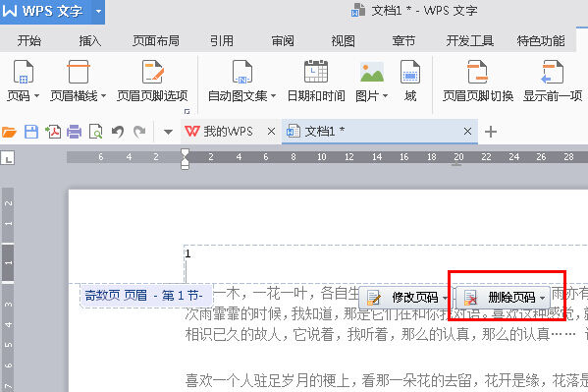Click body text line starting 相识已久的故人

tap(386, 334)
